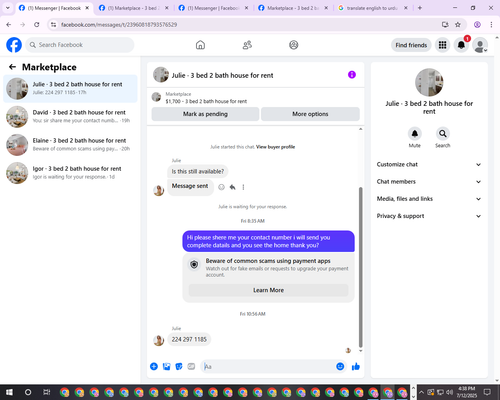Choose a sticker in composer

[x=179, y=367]
